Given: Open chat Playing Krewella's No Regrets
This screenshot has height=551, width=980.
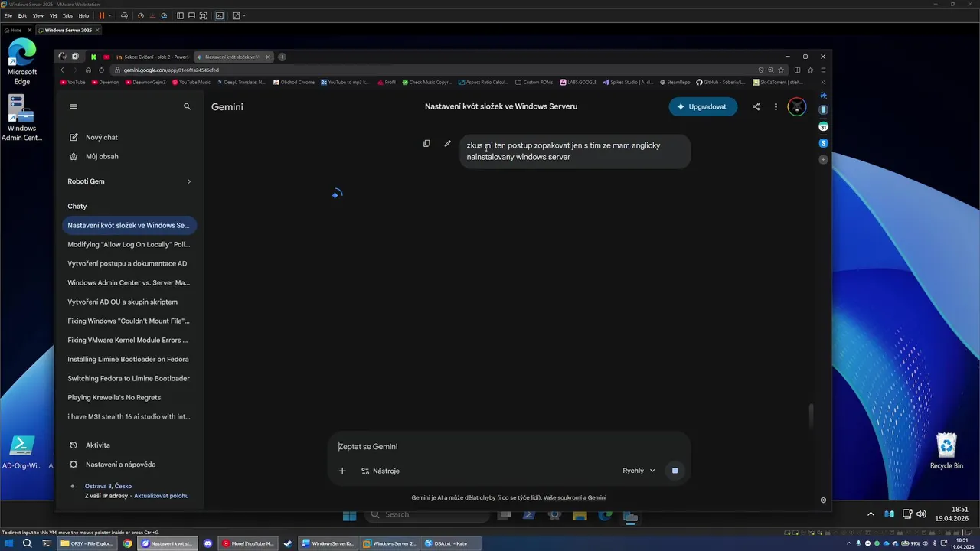Looking at the screenshot, I should pos(129,397).
